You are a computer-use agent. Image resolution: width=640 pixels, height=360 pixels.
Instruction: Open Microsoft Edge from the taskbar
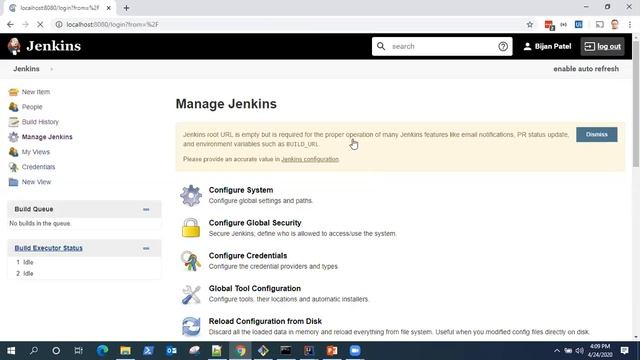[x=102, y=351]
